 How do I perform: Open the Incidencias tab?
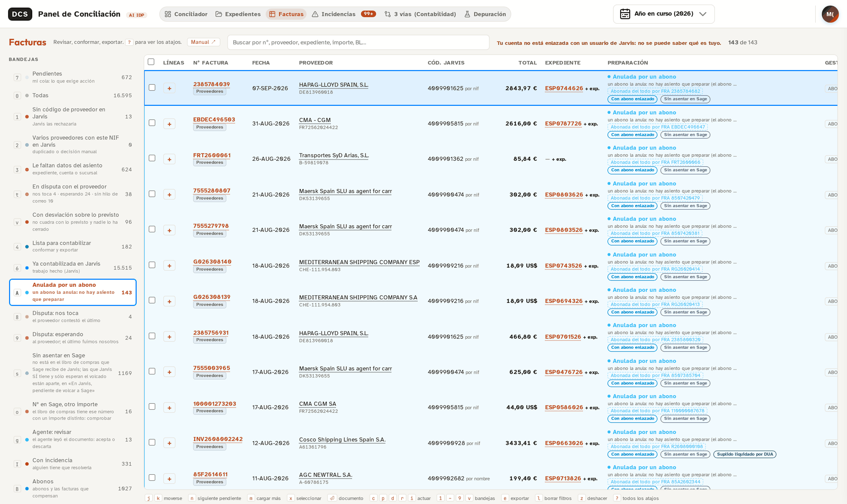(344, 14)
